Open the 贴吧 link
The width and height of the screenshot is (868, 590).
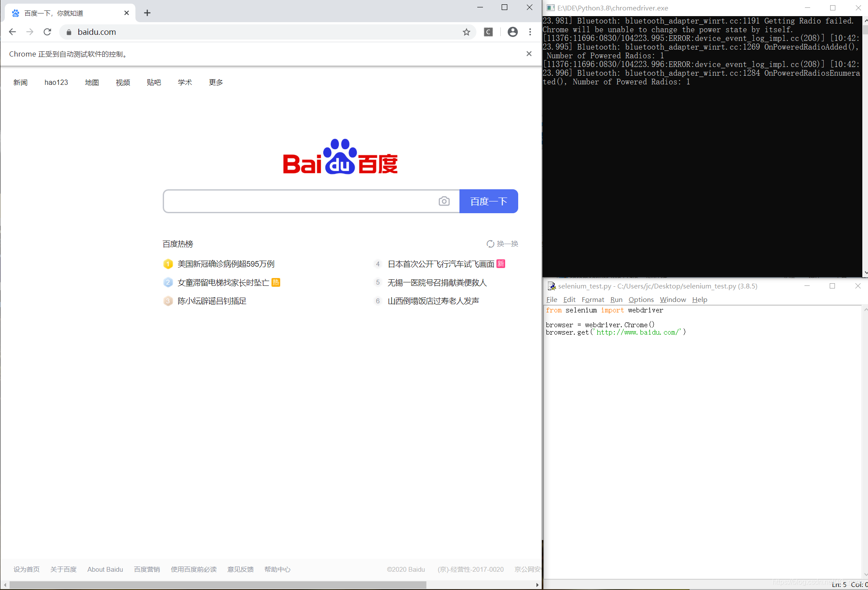click(154, 82)
